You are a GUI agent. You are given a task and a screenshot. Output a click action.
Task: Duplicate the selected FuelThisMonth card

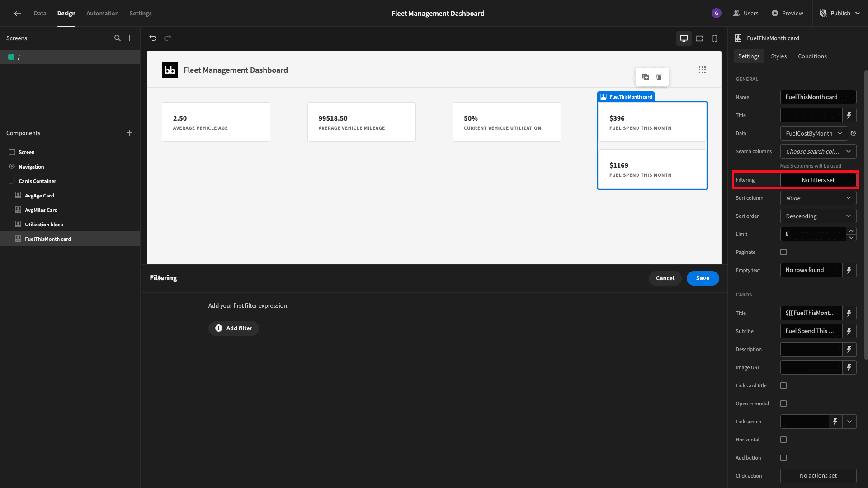(x=646, y=77)
